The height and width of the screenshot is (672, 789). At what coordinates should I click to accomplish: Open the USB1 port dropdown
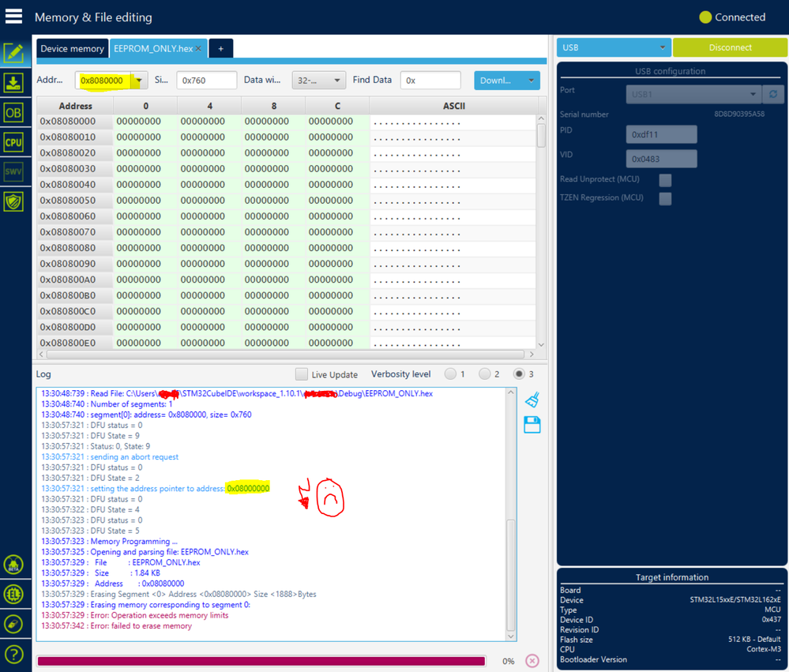(x=693, y=94)
